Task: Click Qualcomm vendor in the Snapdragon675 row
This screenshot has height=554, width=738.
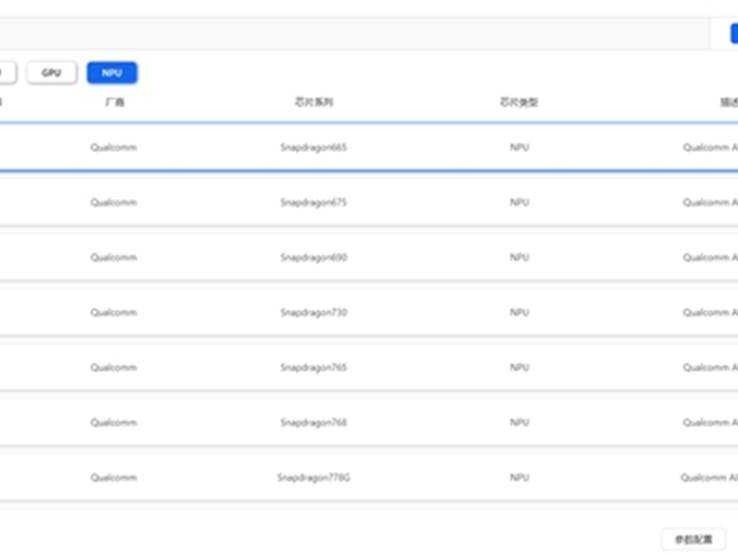Action: tap(113, 202)
